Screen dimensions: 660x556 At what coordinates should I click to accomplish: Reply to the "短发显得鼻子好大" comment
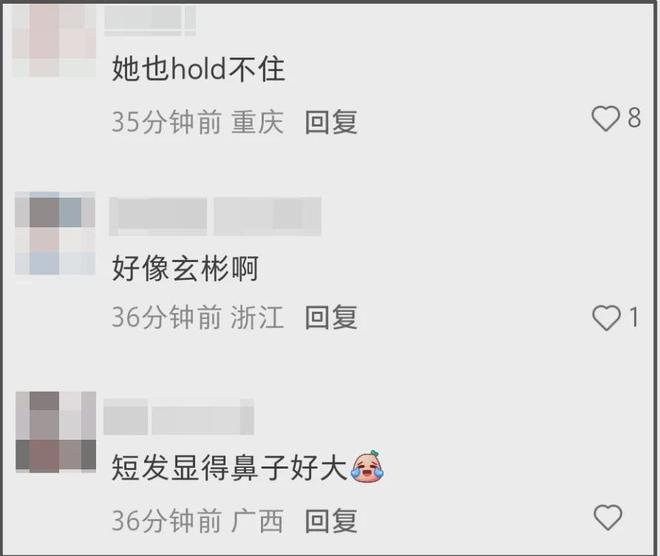331,521
